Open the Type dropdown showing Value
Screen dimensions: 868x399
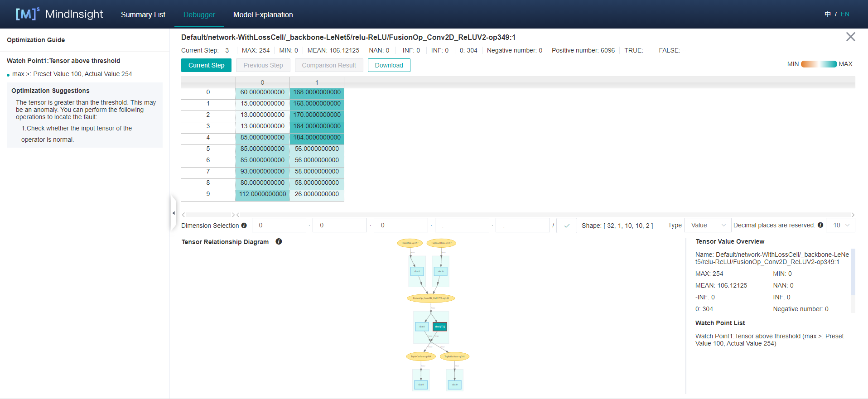point(707,225)
